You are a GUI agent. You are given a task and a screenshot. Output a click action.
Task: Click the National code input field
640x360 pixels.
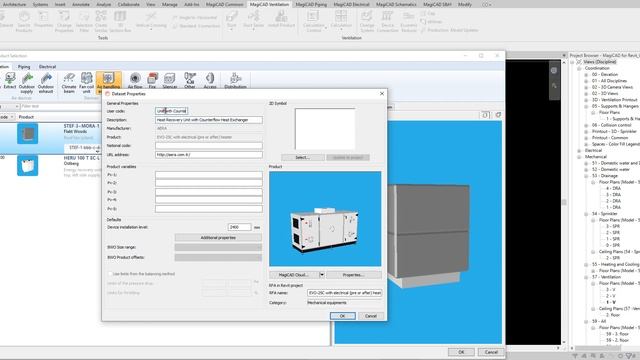click(209, 146)
